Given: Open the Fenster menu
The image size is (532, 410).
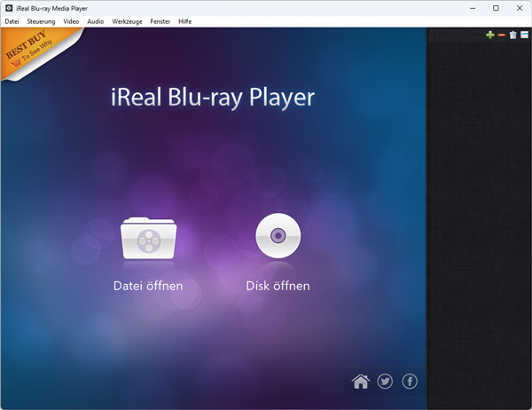Looking at the screenshot, I should point(160,21).
